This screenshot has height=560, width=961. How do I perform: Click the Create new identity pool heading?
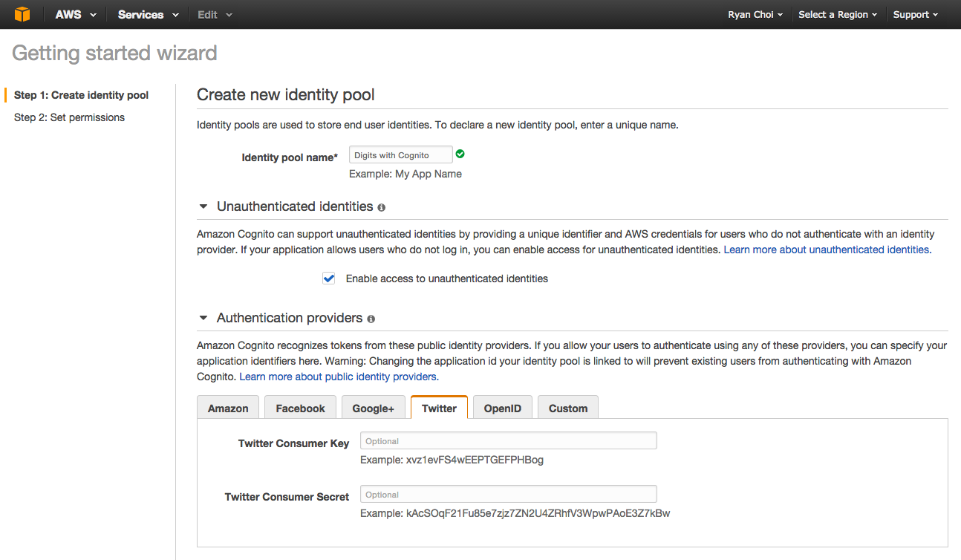pyautogui.click(x=286, y=94)
